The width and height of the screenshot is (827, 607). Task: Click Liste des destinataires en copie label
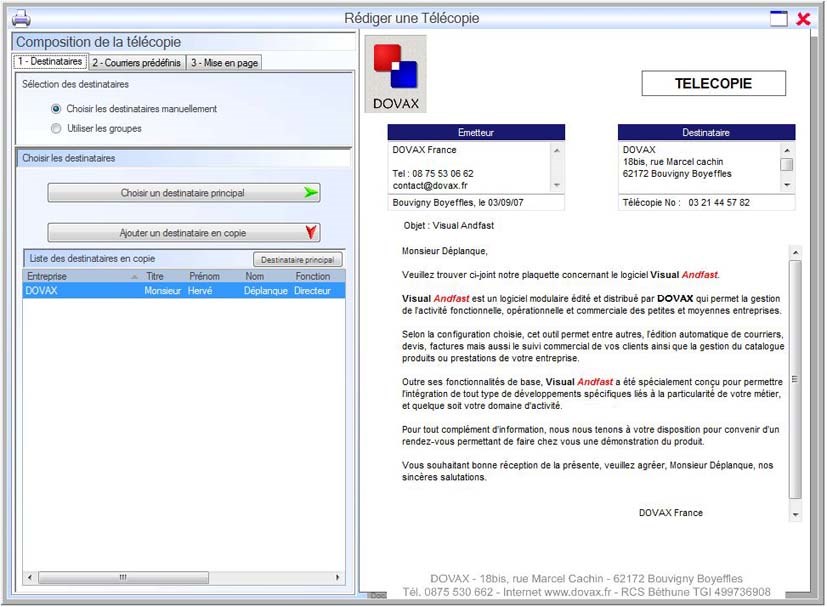tap(92, 258)
